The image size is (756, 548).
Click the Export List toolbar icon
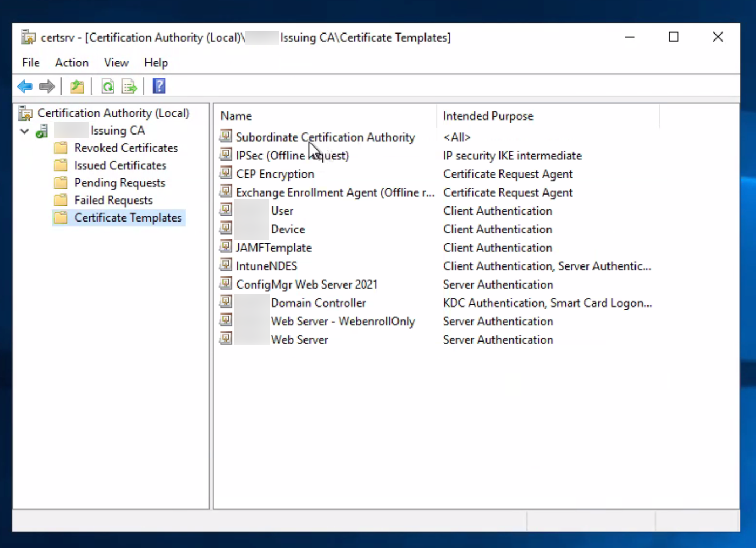coord(130,86)
